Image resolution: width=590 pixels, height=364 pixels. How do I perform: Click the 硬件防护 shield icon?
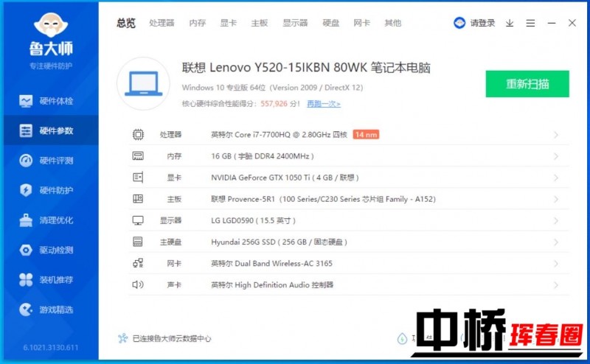click(x=26, y=190)
